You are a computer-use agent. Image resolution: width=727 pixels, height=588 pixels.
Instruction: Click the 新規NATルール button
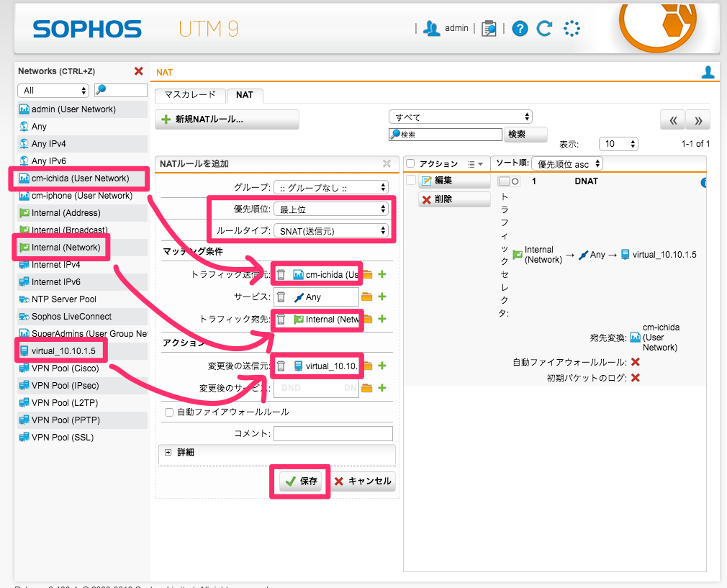tap(227, 119)
